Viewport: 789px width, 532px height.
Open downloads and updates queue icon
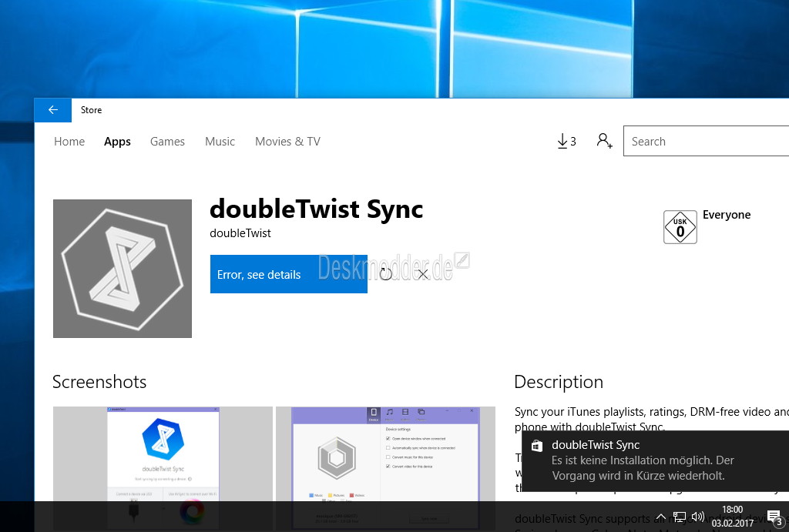566,142
